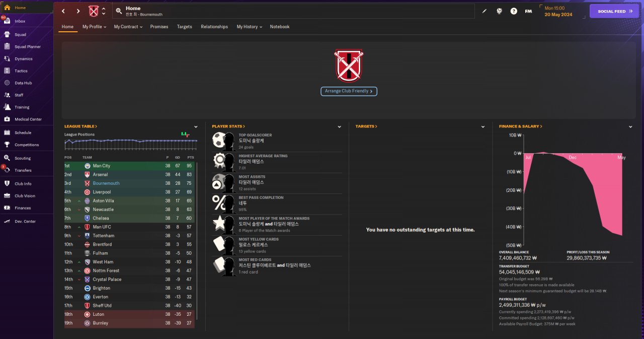Click the pencil edit icon
The image size is (644, 339).
485,11
